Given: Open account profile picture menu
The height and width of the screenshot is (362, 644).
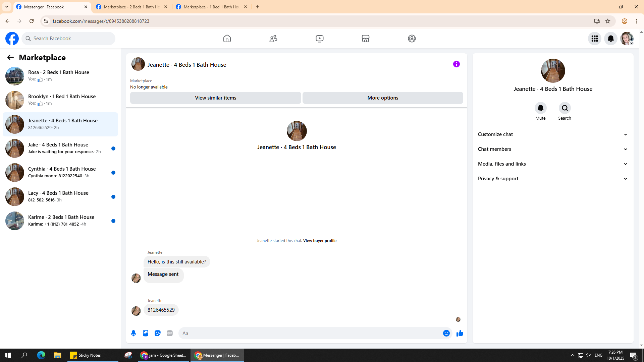Looking at the screenshot, I should click(x=627, y=39).
